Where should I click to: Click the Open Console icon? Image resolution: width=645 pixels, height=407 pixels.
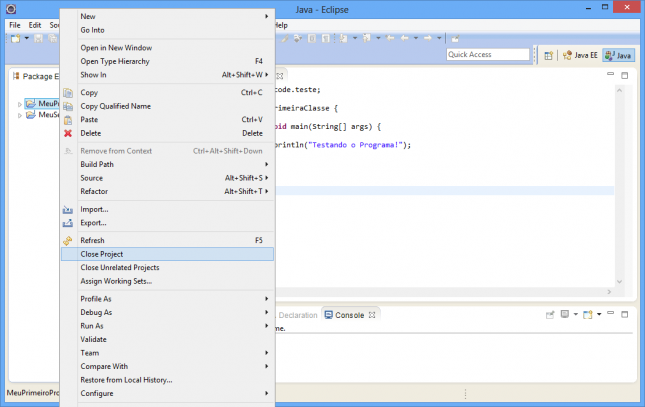(x=588, y=314)
